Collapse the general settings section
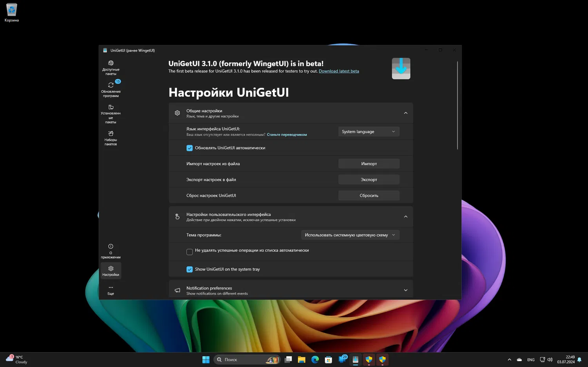588x367 pixels. (x=405, y=113)
